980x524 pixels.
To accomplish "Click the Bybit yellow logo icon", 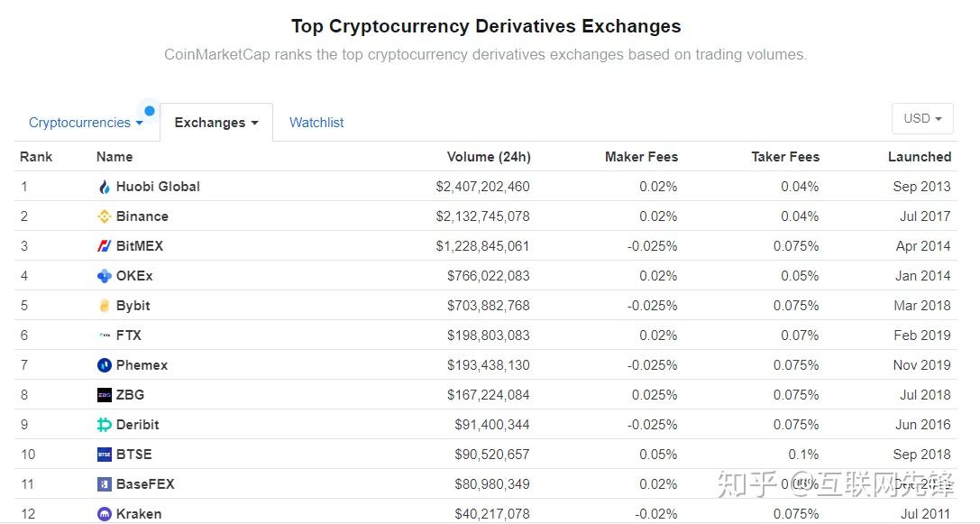I will (105, 306).
